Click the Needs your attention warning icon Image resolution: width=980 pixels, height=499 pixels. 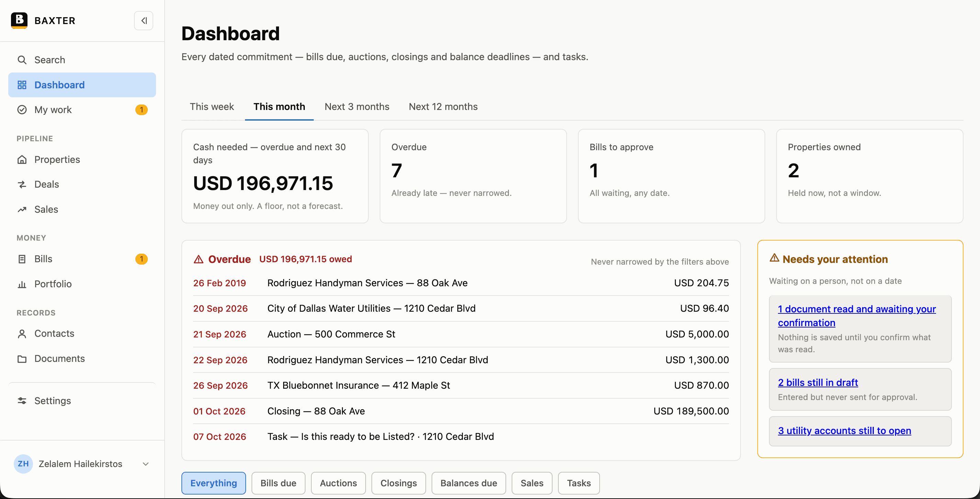point(774,258)
